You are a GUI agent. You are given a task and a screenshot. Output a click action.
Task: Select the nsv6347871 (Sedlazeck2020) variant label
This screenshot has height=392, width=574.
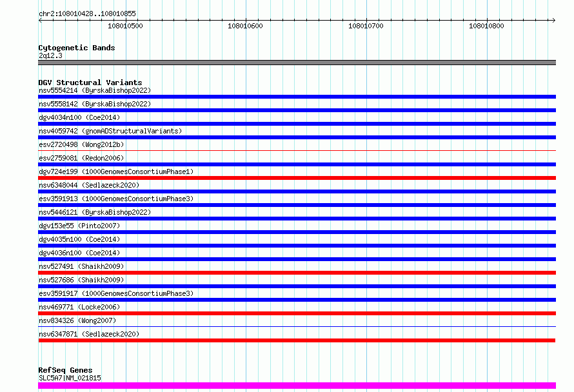point(89,334)
